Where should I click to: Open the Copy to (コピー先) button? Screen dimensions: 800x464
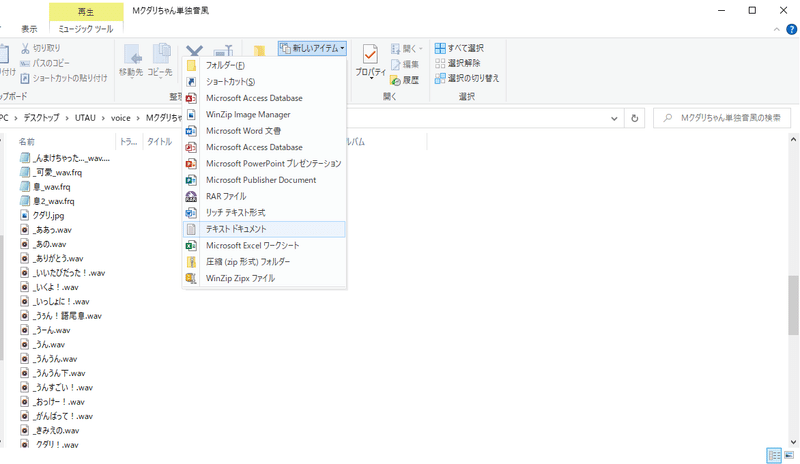[160, 61]
